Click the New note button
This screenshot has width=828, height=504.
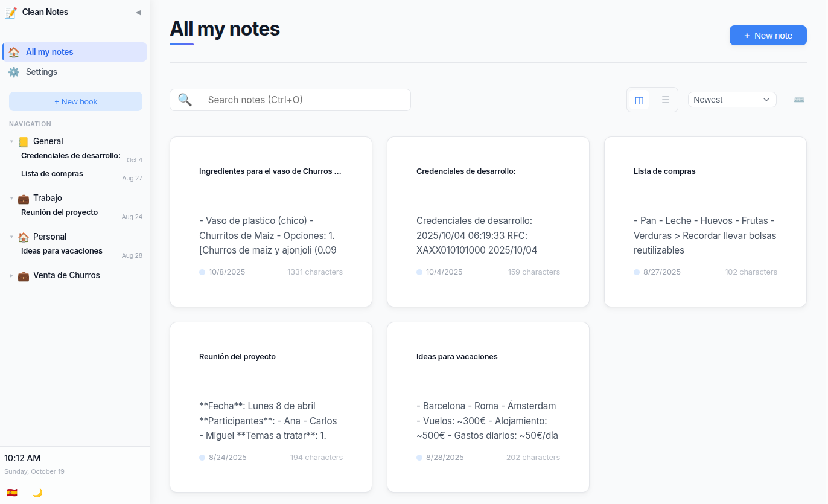(768, 35)
